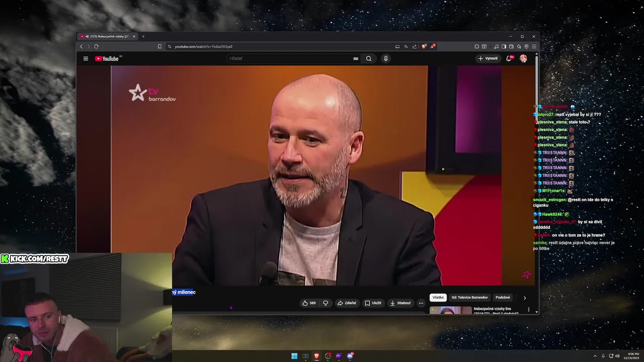Go back with the browser back arrow
Image resolution: width=644 pixels, height=362 pixels.
tap(82, 46)
